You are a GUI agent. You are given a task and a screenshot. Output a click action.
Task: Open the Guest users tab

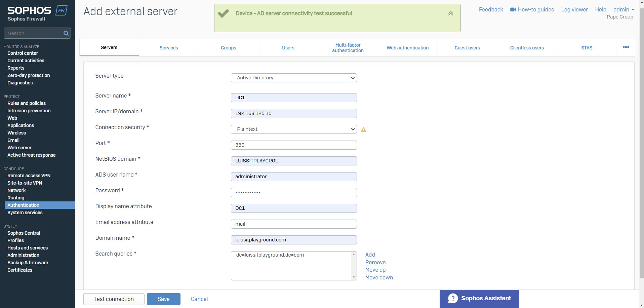click(x=467, y=48)
